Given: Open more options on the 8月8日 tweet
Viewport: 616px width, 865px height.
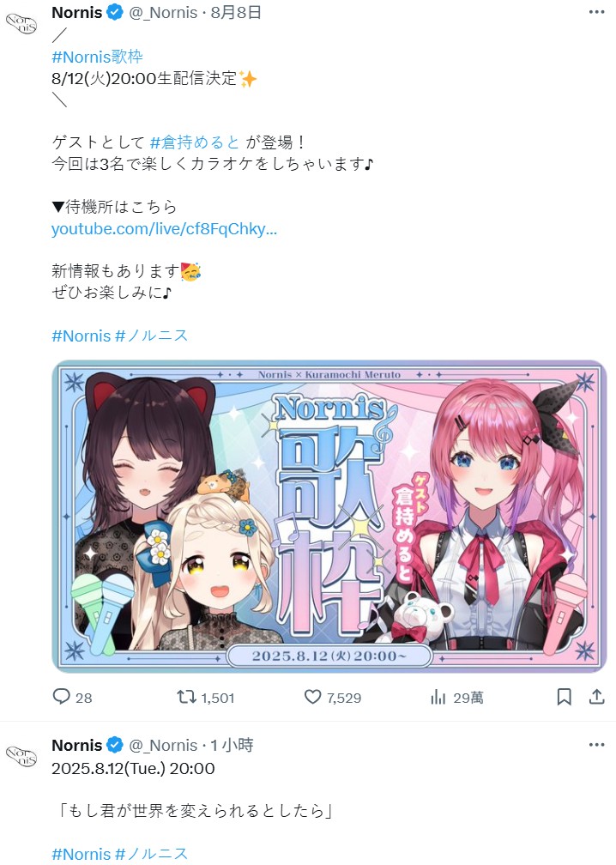Looking at the screenshot, I should pos(597,12).
